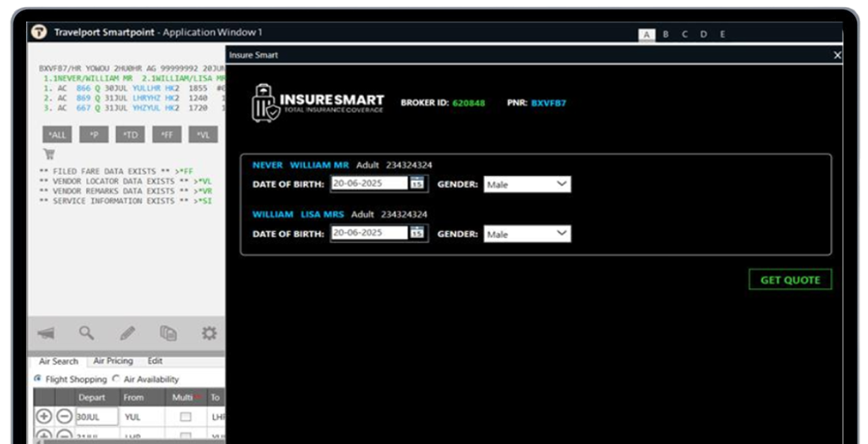Switch to window tab B
This screenshot has width=868, height=444.
(666, 35)
